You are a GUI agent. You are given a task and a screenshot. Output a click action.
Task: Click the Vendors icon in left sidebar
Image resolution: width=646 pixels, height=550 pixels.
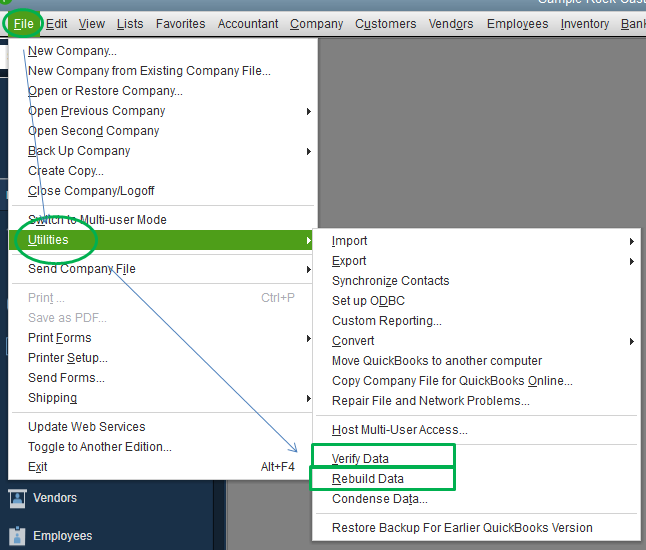(x=17, y=499)
